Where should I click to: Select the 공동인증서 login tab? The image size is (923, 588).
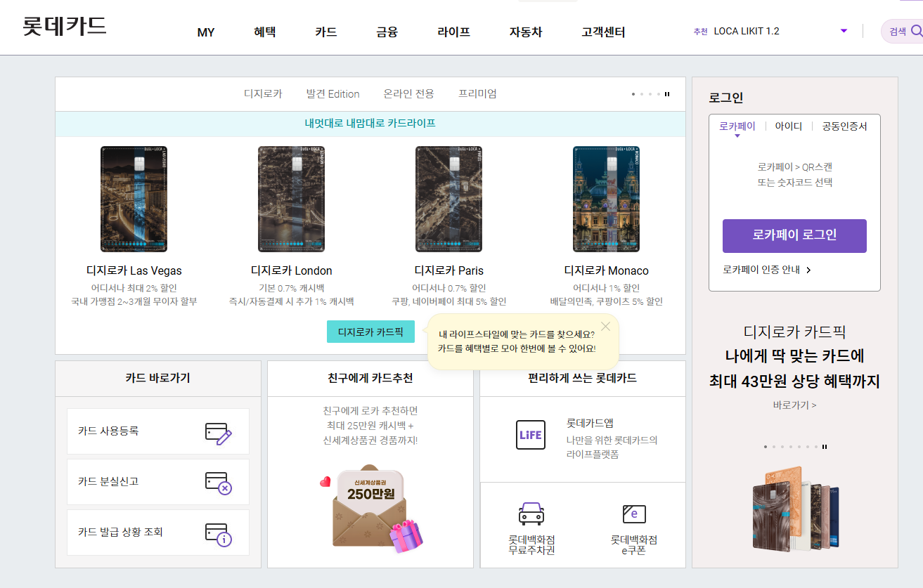(844, 126)
